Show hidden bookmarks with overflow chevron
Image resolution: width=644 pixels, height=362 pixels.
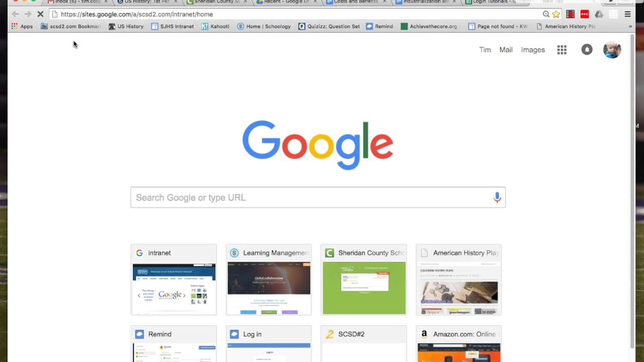coord(630,26)
